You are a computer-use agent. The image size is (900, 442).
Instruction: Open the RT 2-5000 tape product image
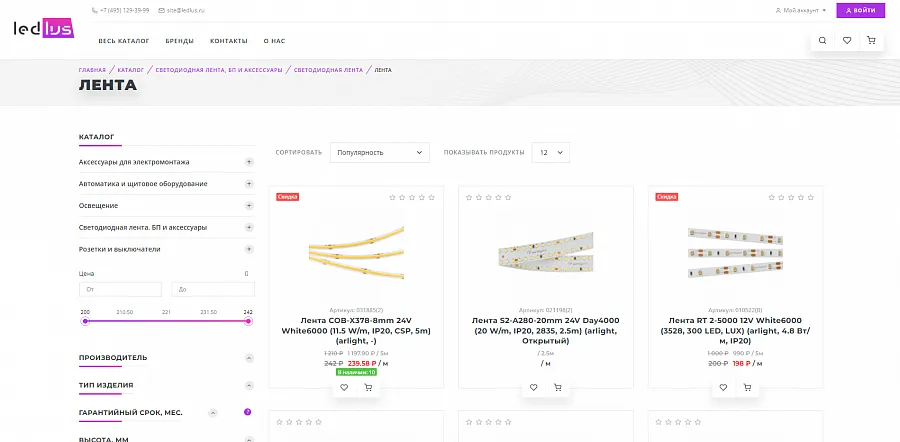pos(735,253)
